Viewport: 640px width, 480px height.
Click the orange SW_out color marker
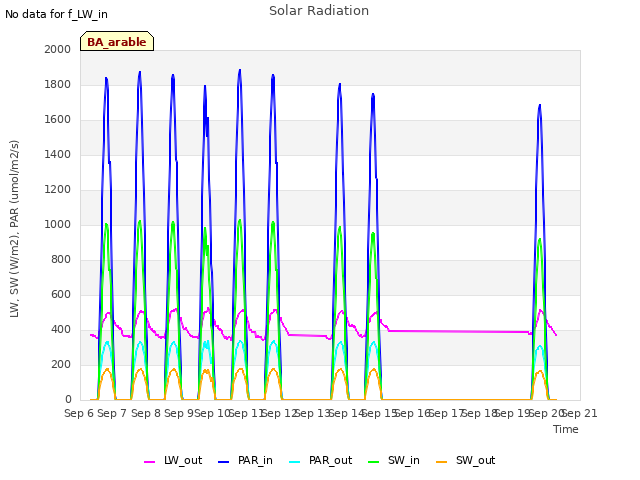point(441,462)
